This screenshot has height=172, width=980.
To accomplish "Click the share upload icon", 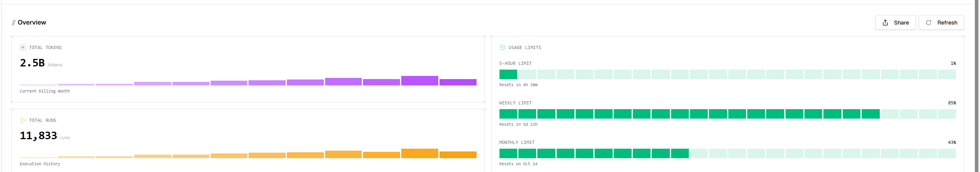I will [x=885, y=23].
